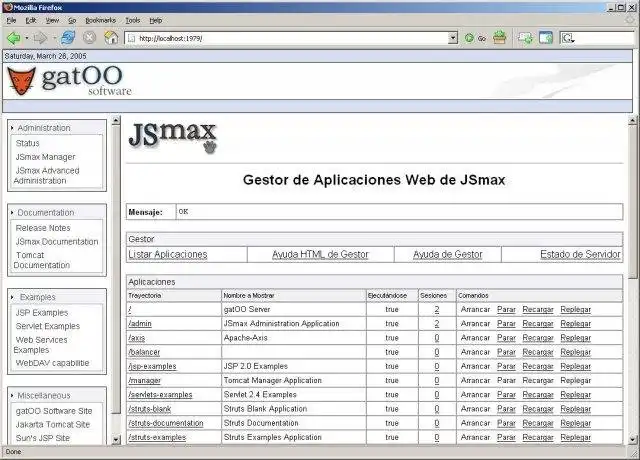The height and width of the screenshot is (460, 640).
Task: Click Listar Aplicaciones link
Action: (168, 254)
